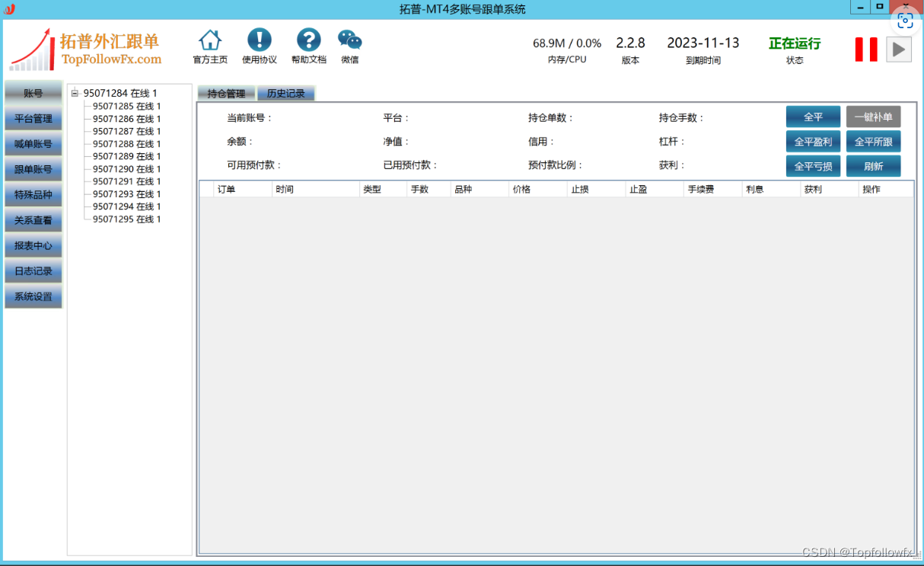The image size is (924, 566).
Task: Sort by the 手数 column header
Action: click(x=429, y=190)
